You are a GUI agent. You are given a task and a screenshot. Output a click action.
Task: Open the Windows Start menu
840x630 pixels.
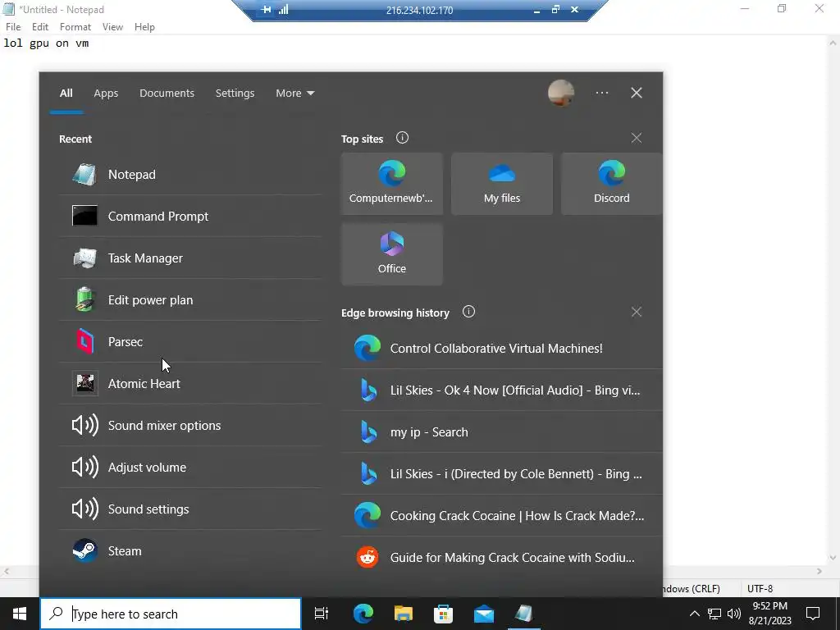pos(20,614)
